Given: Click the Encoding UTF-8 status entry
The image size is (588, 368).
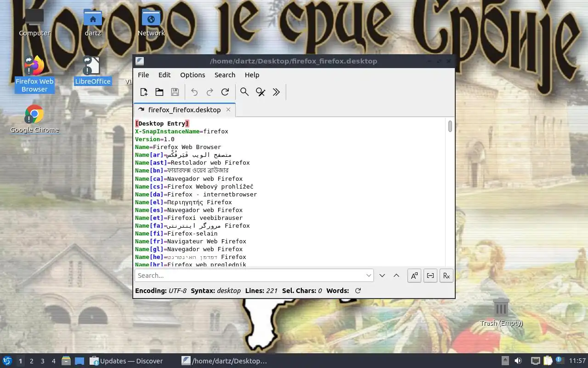Looking at the screenshot, I should [161, 291].
